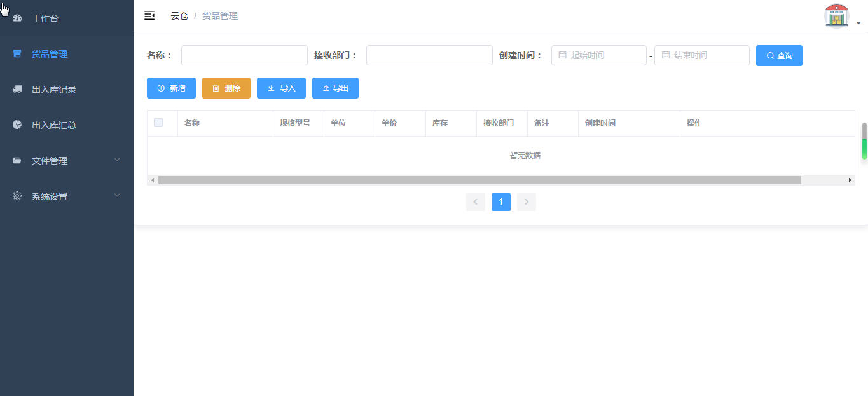This screenshot has width=868, height=396.
Task: Expand the 系统设置 submenu chevron
Action: tap(117, 195)
